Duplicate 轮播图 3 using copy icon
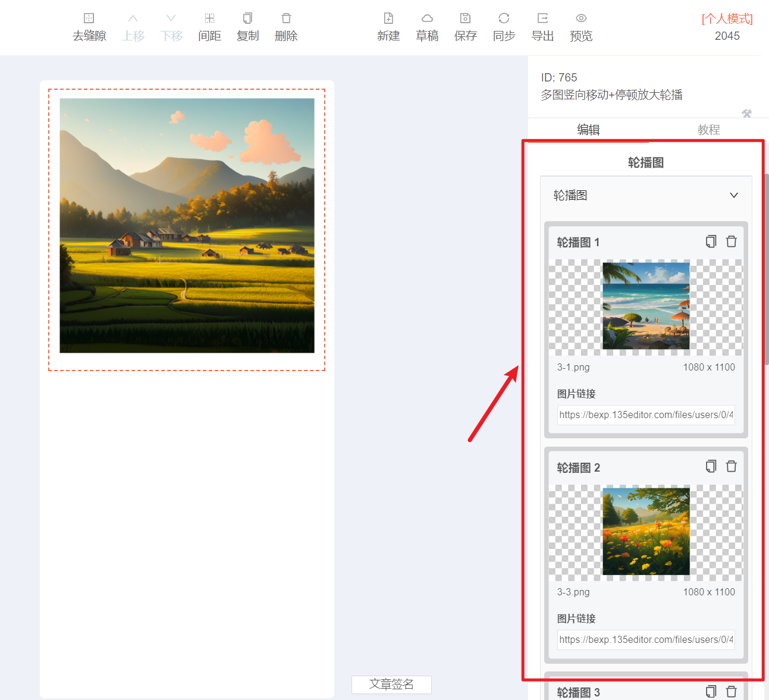The width and height of the screenshot is (769, 700). pyautogui.click(x=711, y=692)
